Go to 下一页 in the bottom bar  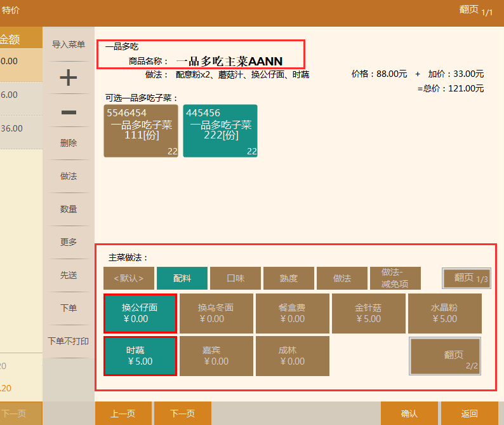point(182,414)
